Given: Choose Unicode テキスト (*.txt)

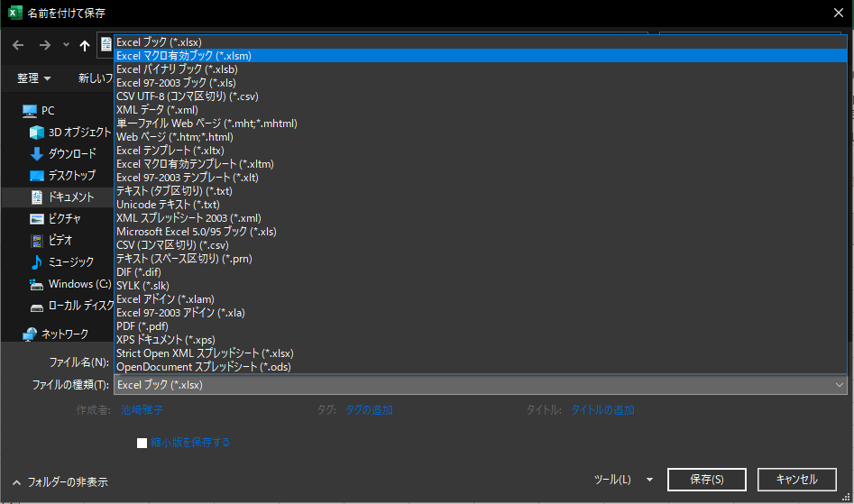Looking at the screenshot, I should click(481, 205).
